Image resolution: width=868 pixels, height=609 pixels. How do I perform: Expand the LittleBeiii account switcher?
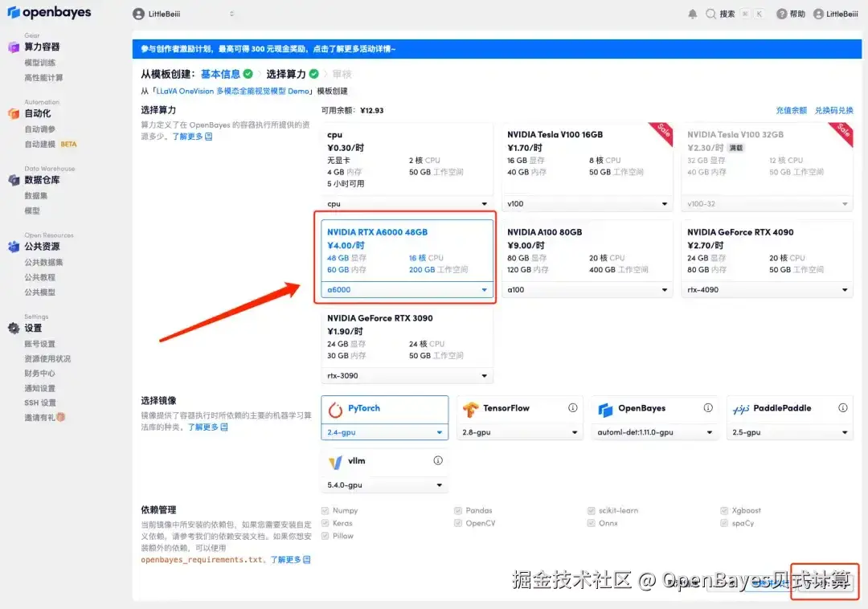pos(232,14)
